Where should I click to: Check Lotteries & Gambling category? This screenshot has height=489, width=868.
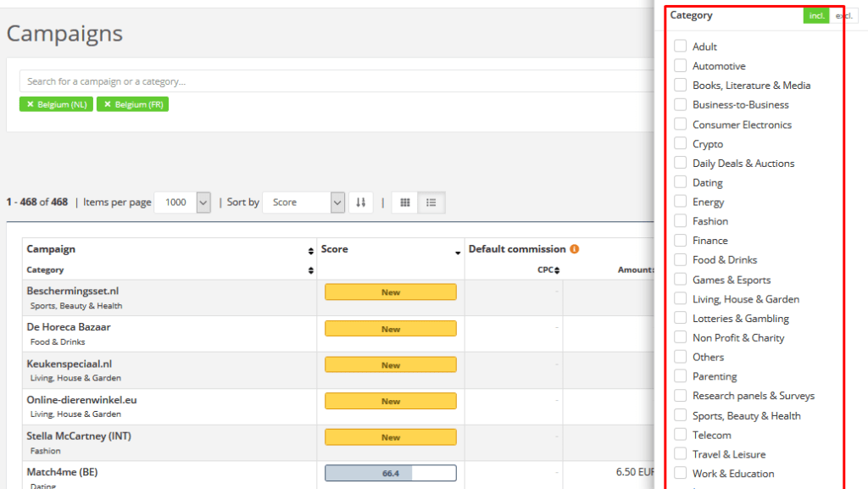[681, 318]
